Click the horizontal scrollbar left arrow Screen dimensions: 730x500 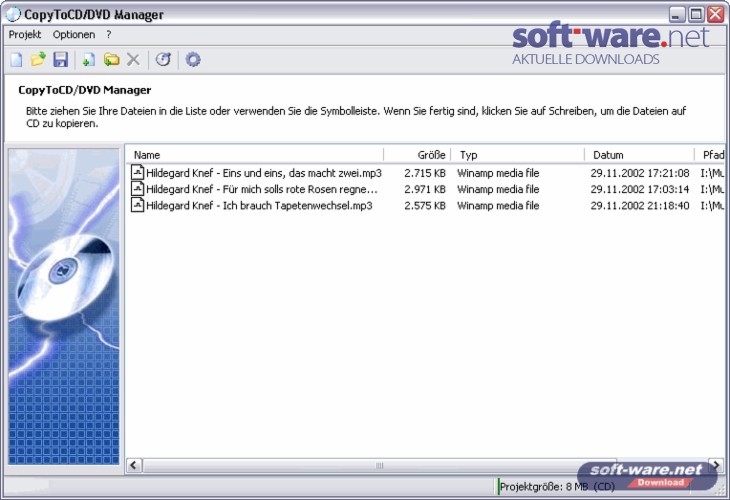[x=134, y=465]
